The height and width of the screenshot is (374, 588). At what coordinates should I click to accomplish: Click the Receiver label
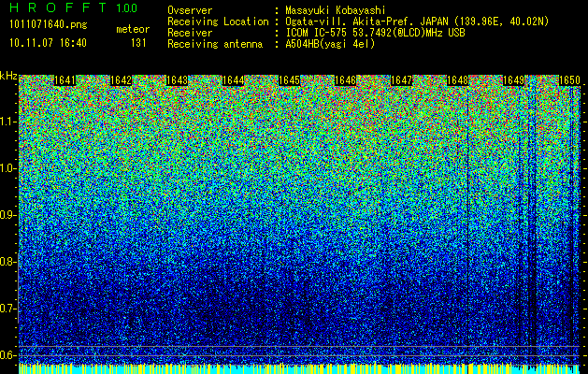click(190, 33)
